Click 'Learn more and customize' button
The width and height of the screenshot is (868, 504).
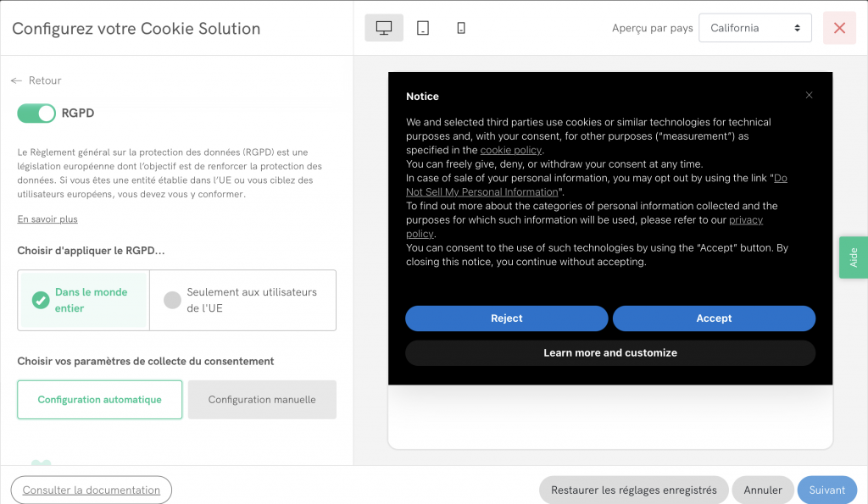point(609,352)
